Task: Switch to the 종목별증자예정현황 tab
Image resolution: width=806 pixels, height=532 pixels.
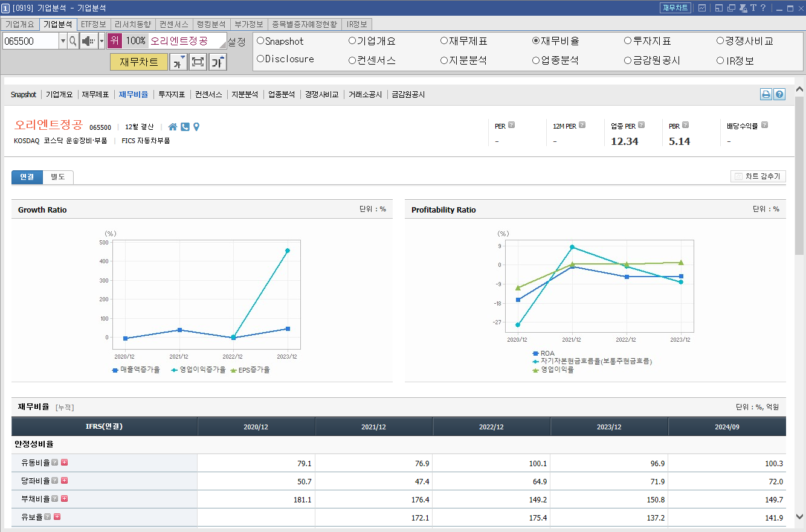Action: tap(305, 24)
